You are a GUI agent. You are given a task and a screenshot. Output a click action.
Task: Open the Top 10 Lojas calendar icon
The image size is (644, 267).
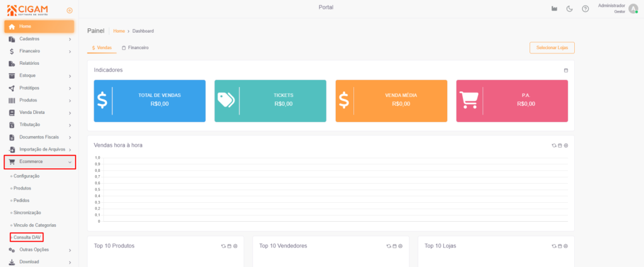tap(560, 246)
